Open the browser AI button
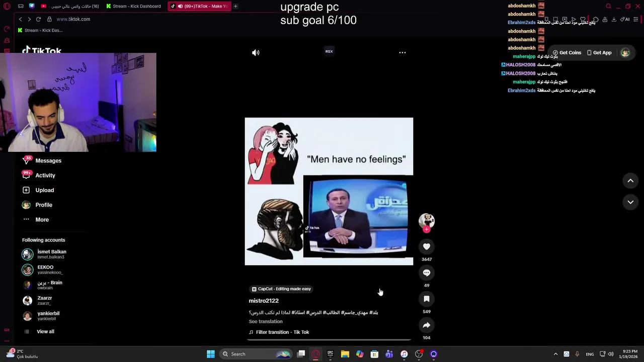The height and width of the screenshot is (362, 644). click(x=625, y=19)
